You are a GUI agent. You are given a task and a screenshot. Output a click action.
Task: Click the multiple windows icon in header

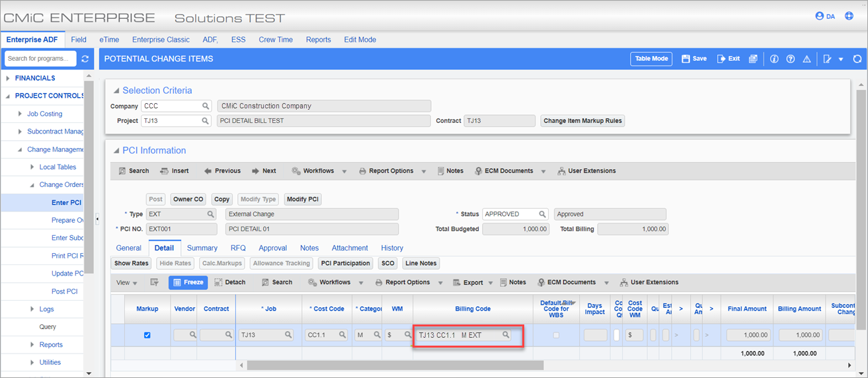[x=753, y=59]
